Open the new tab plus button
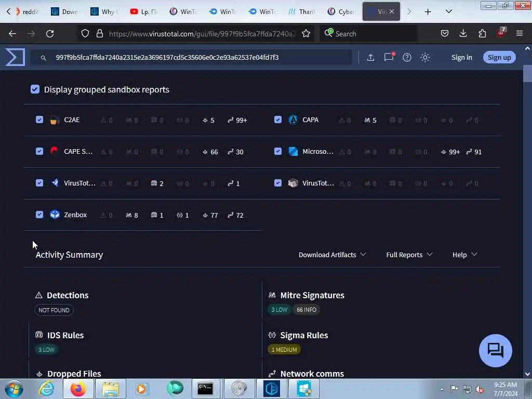The image size is (532, 399). 428,12
